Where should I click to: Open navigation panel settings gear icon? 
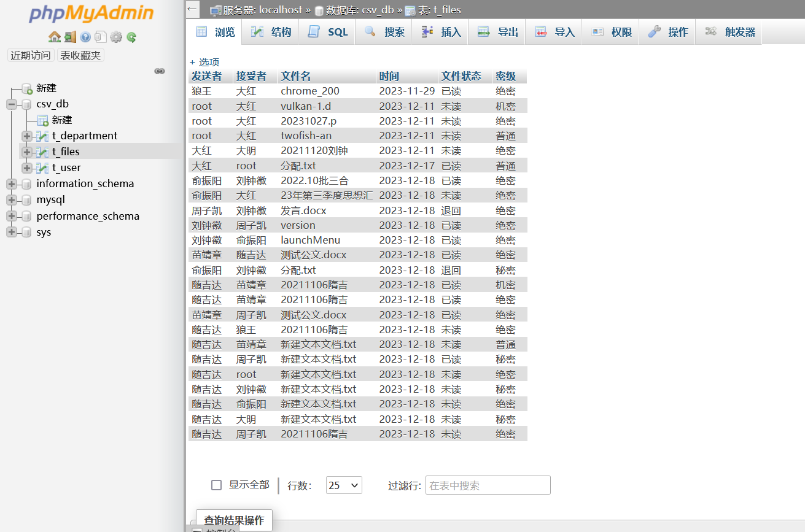click(x=116, y=37)
